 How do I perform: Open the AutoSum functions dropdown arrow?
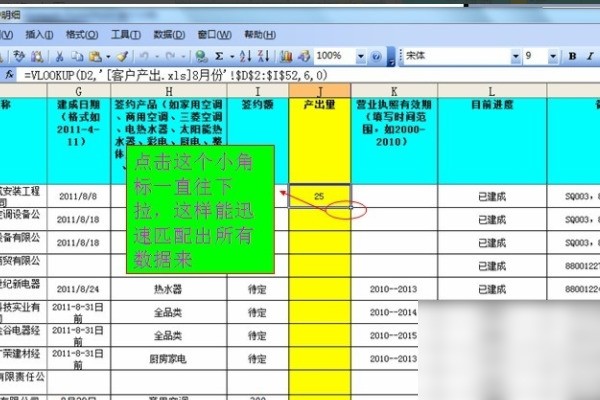[x=232, y=57]
